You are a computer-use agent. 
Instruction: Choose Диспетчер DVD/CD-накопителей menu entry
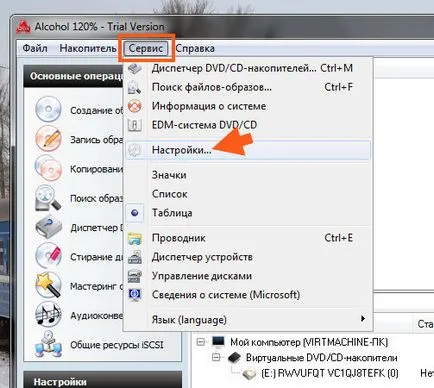coord(248,68)
